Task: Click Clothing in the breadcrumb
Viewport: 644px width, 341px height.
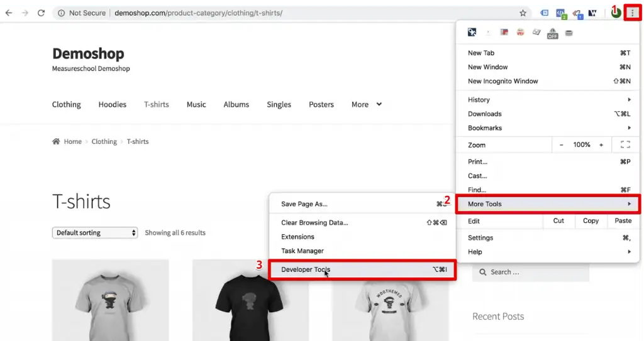Action: (x=104, y=141)
